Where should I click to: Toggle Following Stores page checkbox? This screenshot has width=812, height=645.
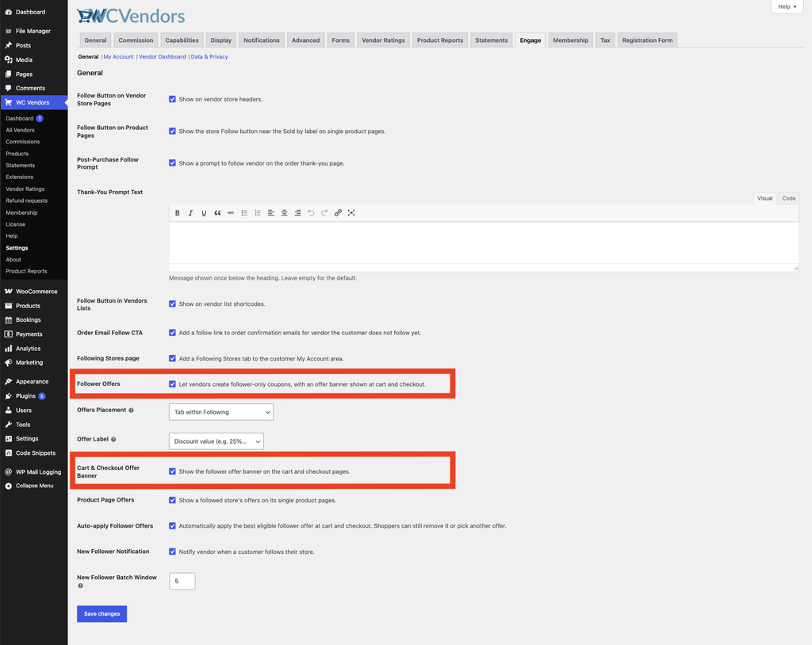172,358
